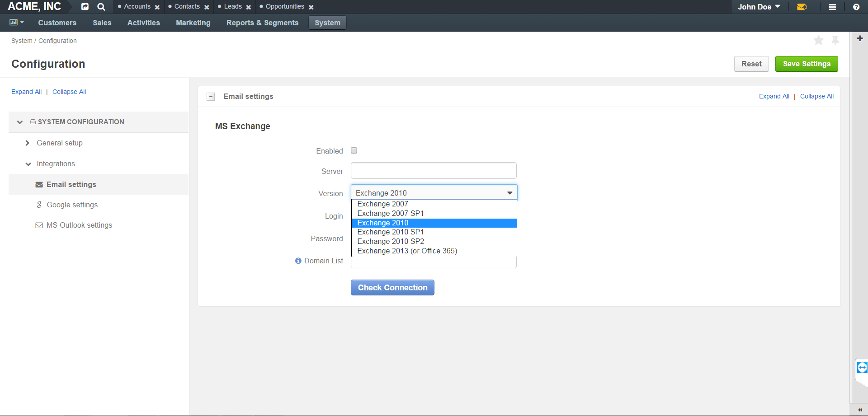Close the Contacts pinned tab
Viewport: 868px width, 416px height.
207,7
